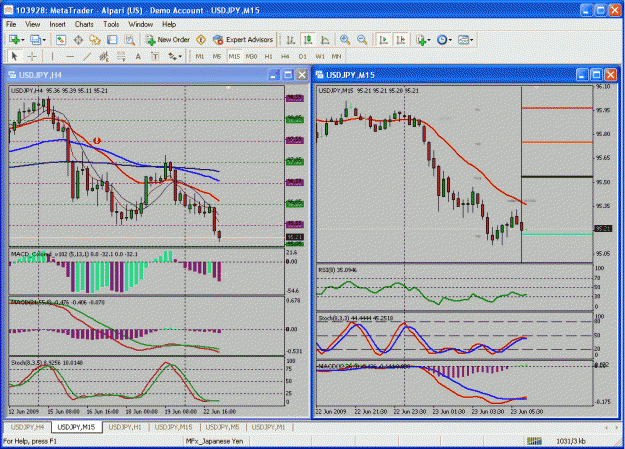Switch timeframe to W1
The image size is (625, 449).
pyautogui.click(x=320, y=56)
